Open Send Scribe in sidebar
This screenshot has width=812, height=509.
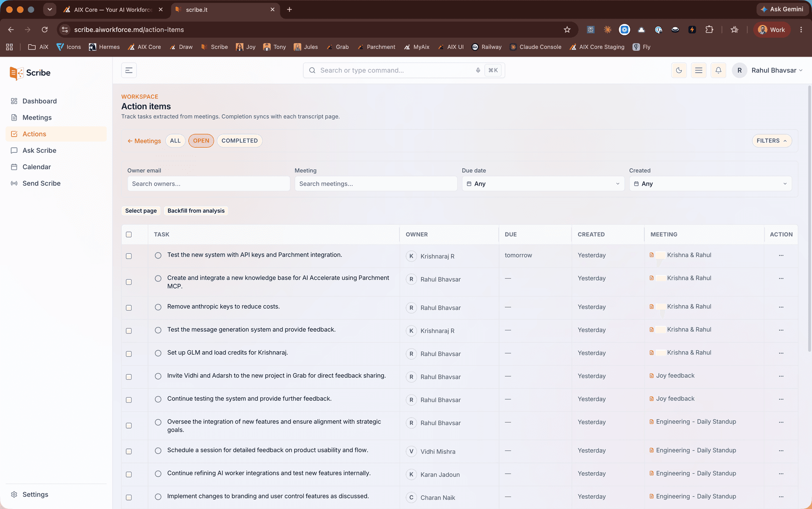pos(56,183)
